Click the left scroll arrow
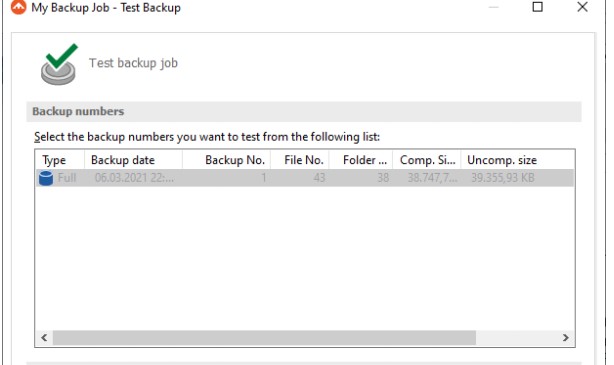Screen dimensions: 614x365 (44, 338)
